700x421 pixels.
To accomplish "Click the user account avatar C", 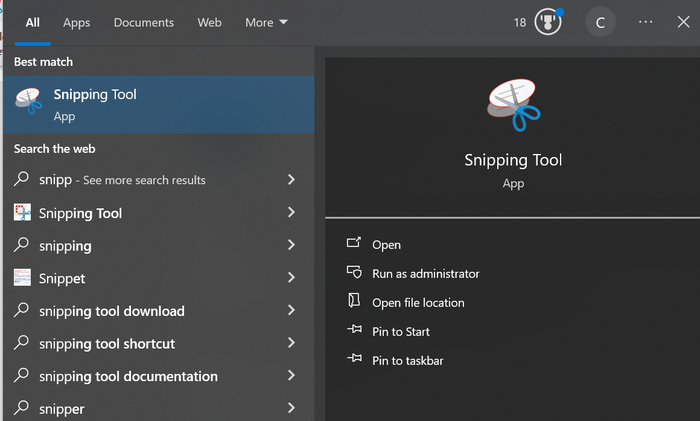I will point(600,22).
